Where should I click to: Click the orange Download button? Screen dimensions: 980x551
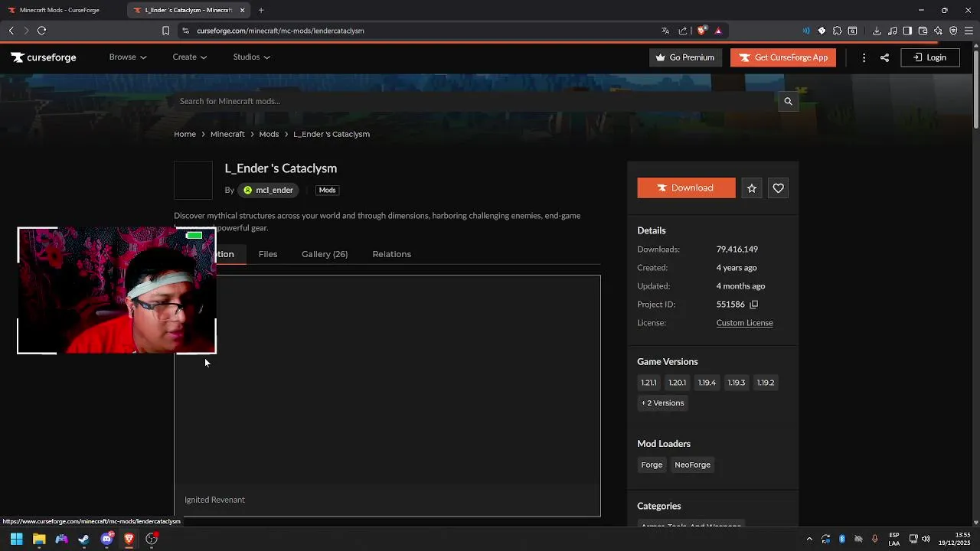click(686, 188)
